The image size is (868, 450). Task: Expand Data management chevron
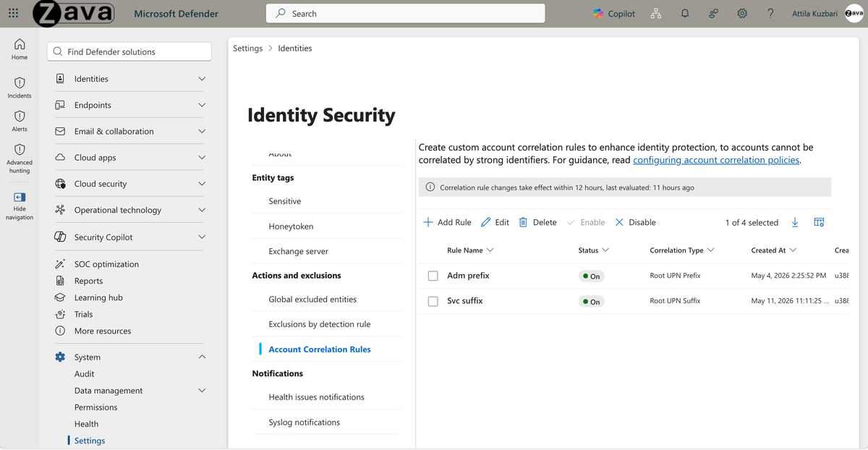pos(202,391)
